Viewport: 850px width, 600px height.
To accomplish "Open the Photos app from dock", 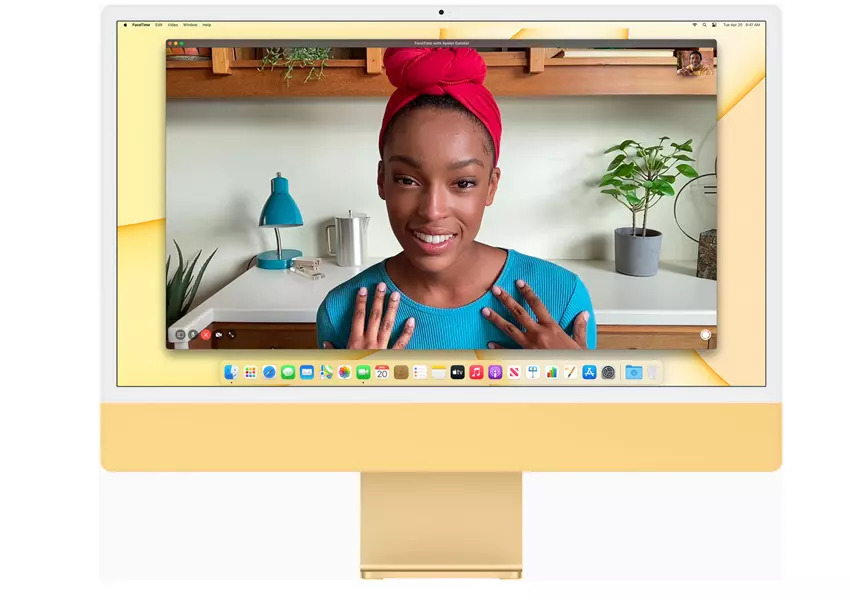I will pos(344,372).
